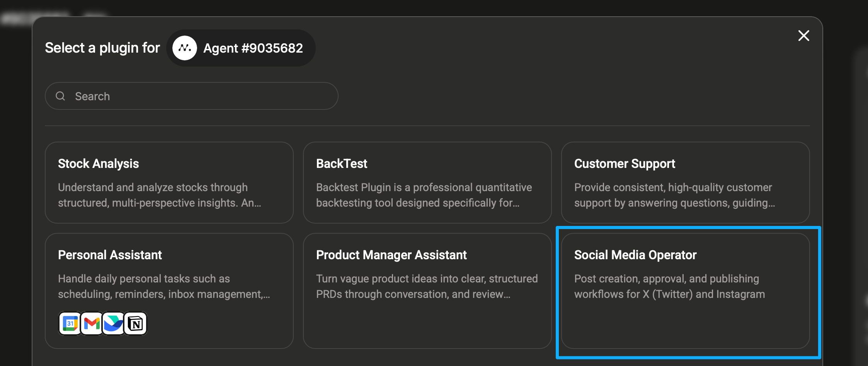Close the plugin selection dialog
Viewport: 868px width, 366px height.
pyautogui.click(x=803, y=36)
